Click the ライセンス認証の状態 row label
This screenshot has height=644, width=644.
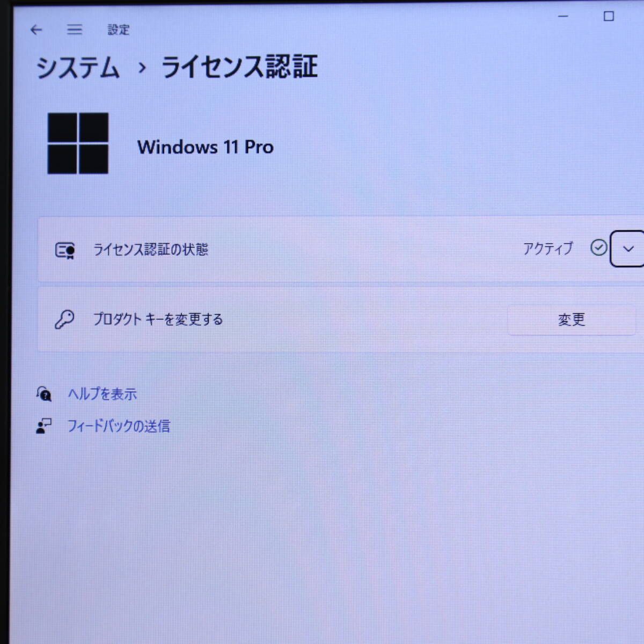[x=151, y=250]
